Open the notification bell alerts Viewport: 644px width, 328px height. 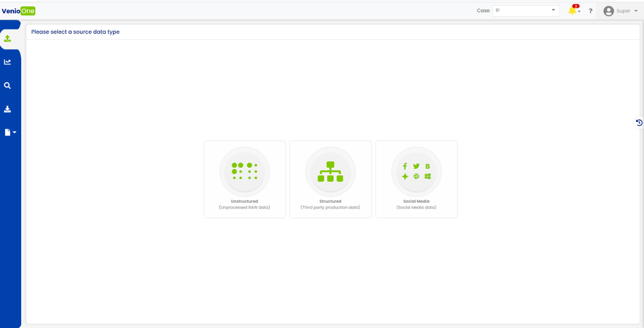(x=572, y=11)
